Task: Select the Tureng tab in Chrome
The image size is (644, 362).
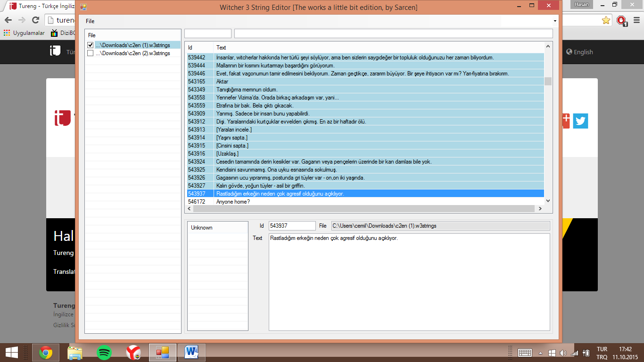Action: pyautogui.click(x=41, y=6)
